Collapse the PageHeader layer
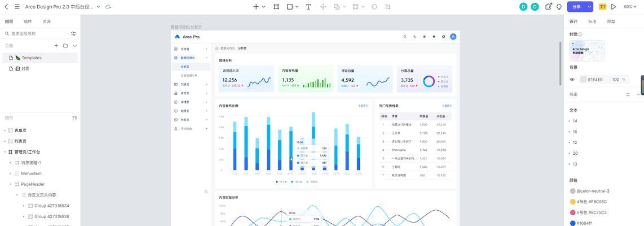This screenshot has width=644, height=226. 11,184
